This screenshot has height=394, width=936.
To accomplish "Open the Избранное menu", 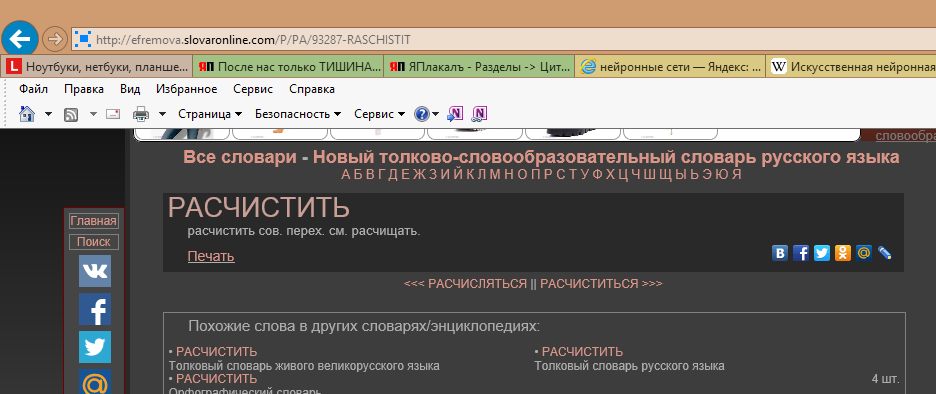I will pos(186,89).
